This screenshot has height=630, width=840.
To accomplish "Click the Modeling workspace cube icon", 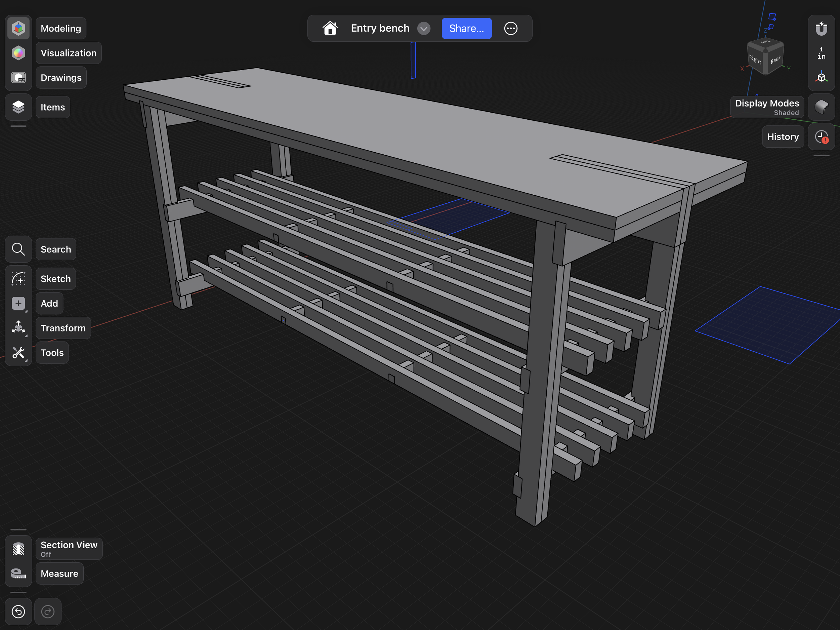I will (18, 28).
